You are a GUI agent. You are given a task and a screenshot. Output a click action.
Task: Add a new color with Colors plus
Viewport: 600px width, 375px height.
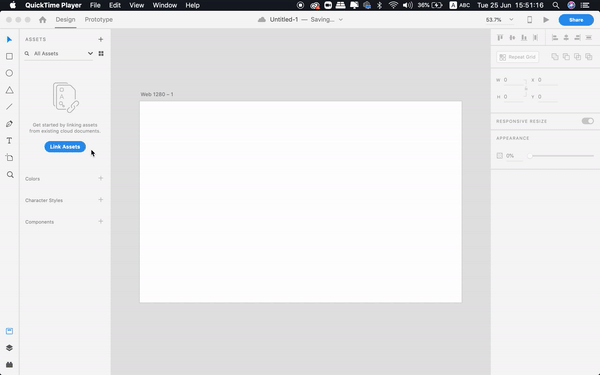(101, 178)
